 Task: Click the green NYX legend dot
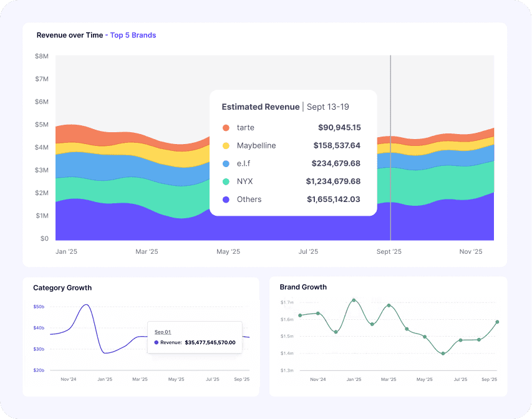click(x=226, y=181)
